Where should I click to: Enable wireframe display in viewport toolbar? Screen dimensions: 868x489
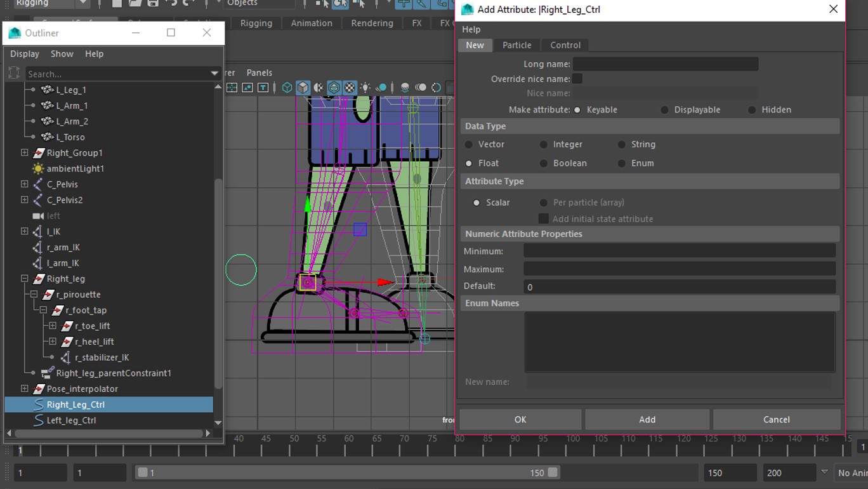(x=287, y=88)
